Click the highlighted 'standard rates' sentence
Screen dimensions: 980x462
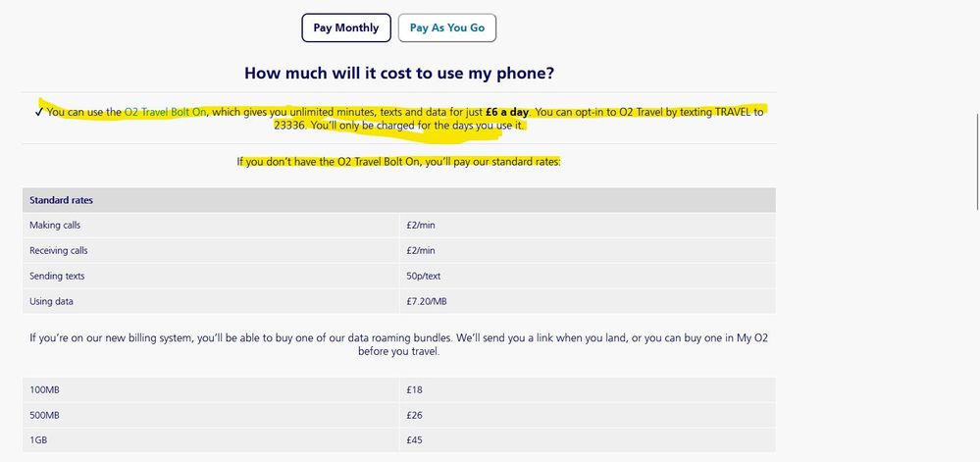(x=399, y=162)
